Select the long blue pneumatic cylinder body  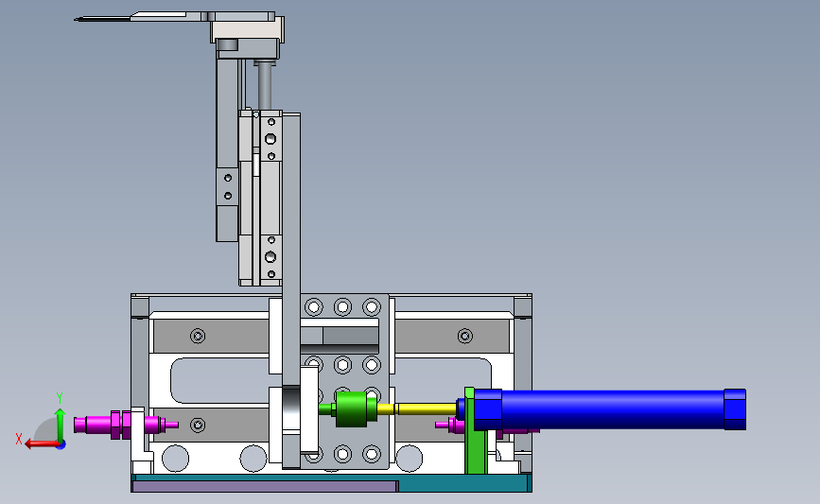[613, 409]
